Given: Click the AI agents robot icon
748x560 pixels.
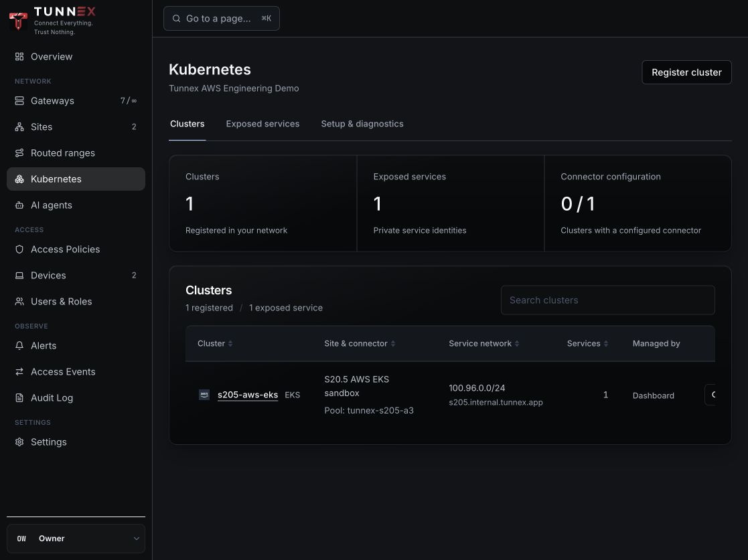Looking at the screenshot, I should click(19, 205).
